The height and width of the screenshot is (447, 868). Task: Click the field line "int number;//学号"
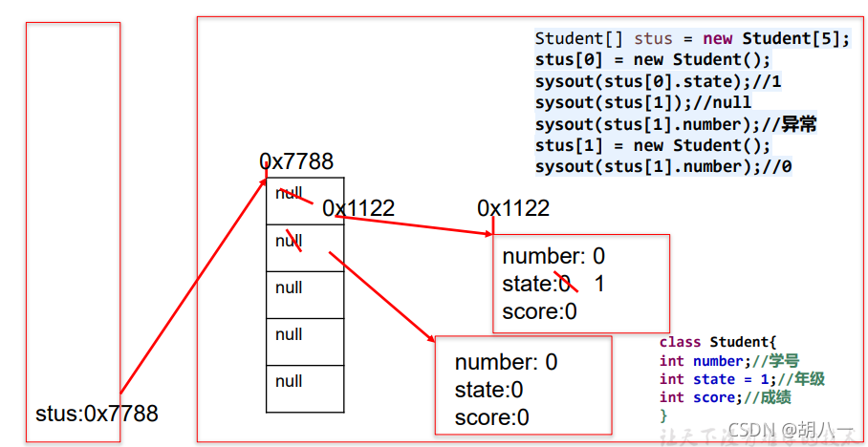(729, 361)
